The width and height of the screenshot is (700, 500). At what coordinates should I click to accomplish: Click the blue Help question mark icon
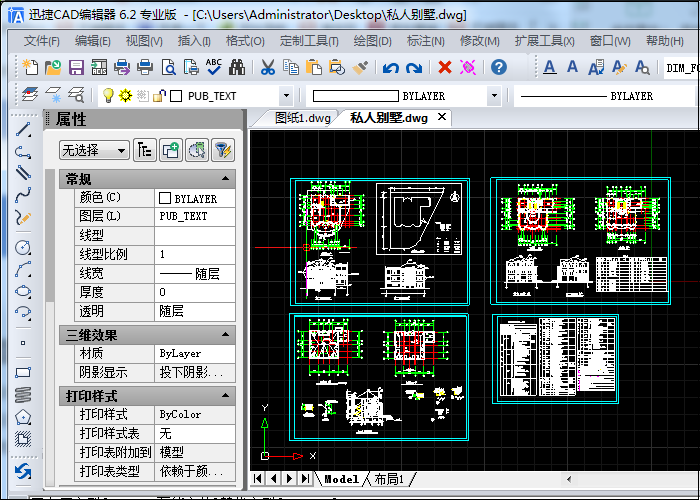click(x=499, y=67)
